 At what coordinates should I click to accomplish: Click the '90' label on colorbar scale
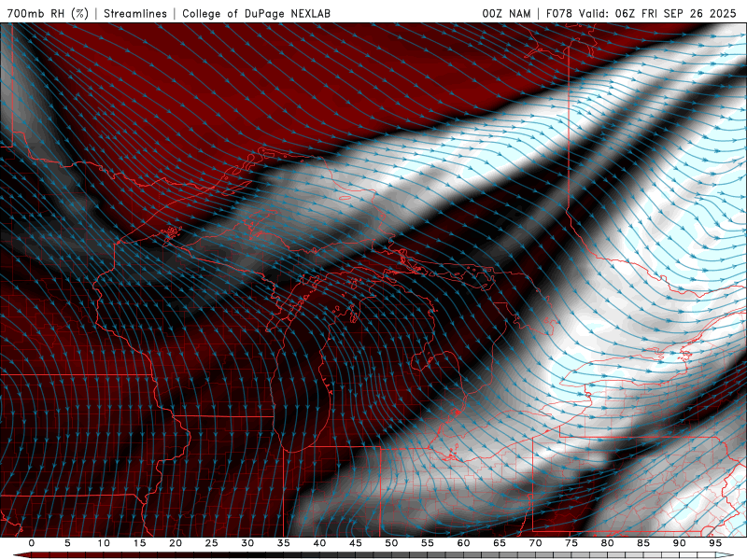tap(680, 543)
